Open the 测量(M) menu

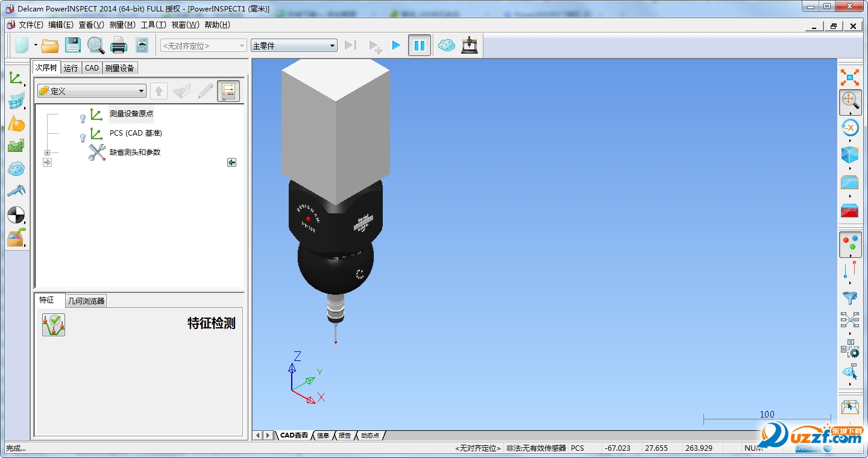(122, 25)
